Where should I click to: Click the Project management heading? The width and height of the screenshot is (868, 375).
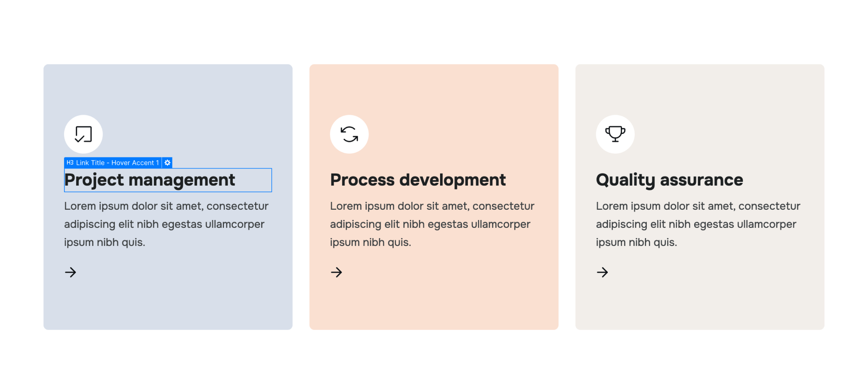[150, 180]
